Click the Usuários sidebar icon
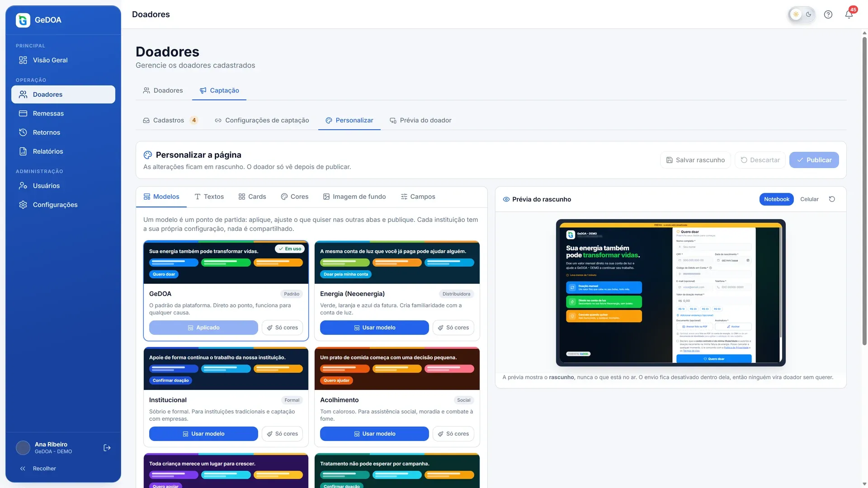Screen dimensions: 868x488 coord(23,186)
